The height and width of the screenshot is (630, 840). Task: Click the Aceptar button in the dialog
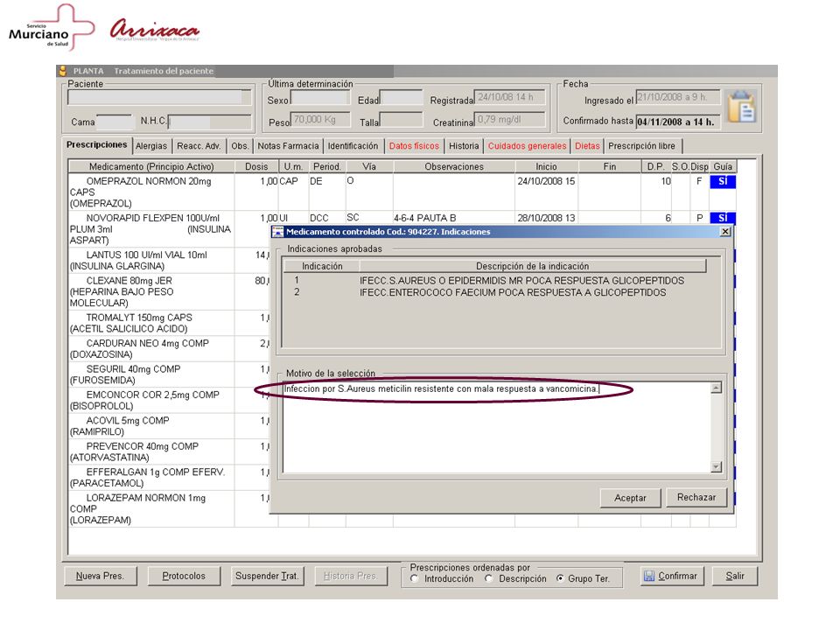pos(631,498)
